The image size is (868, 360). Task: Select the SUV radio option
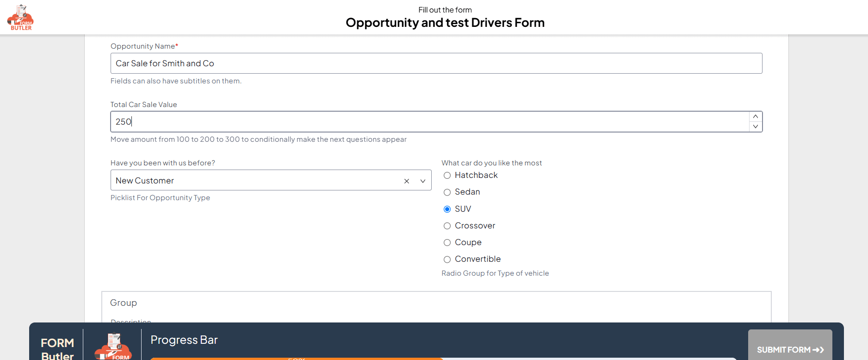(x=447, y=209)
